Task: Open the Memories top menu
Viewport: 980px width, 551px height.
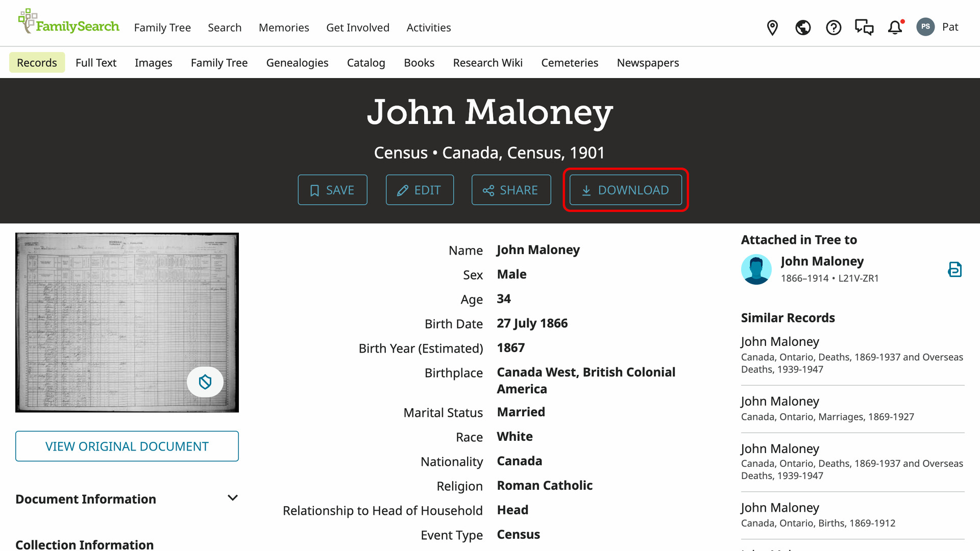Action: 284,28
